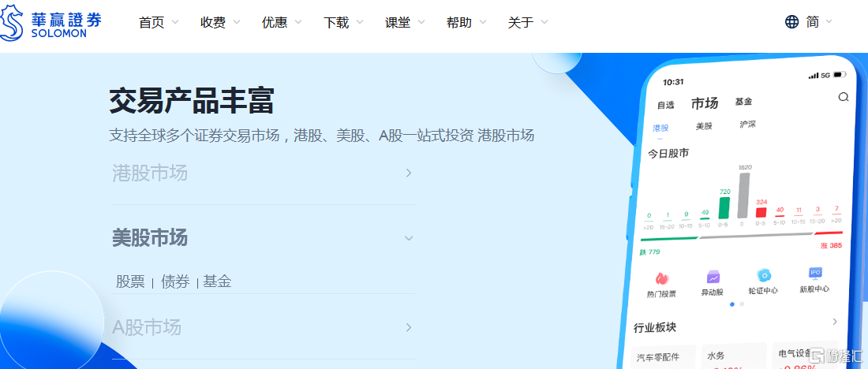Collapse the 美股市场 section
This screenshot has height=369, width=868.
click(x=264, y=238)
